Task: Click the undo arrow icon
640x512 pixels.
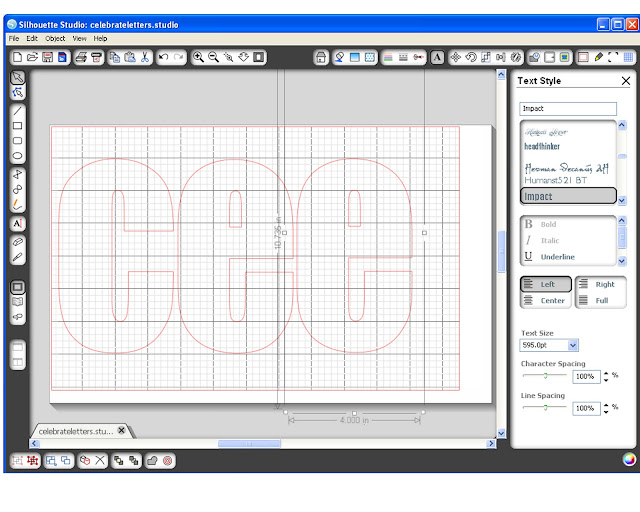Action: point(164,57)
